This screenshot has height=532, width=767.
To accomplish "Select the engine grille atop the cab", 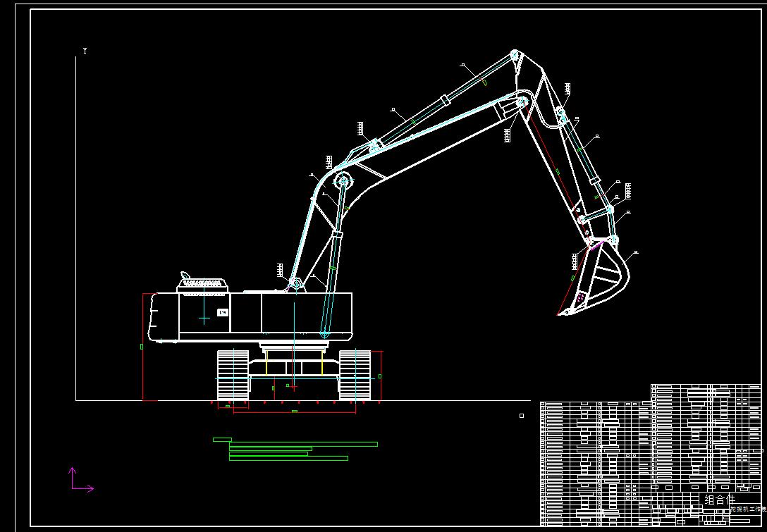I will (202, 284).
